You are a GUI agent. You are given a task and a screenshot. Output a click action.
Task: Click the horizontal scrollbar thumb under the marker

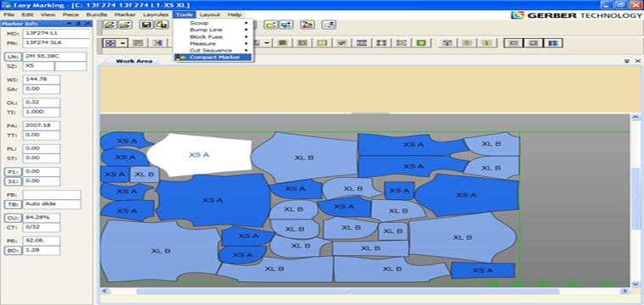coord(347,291)
